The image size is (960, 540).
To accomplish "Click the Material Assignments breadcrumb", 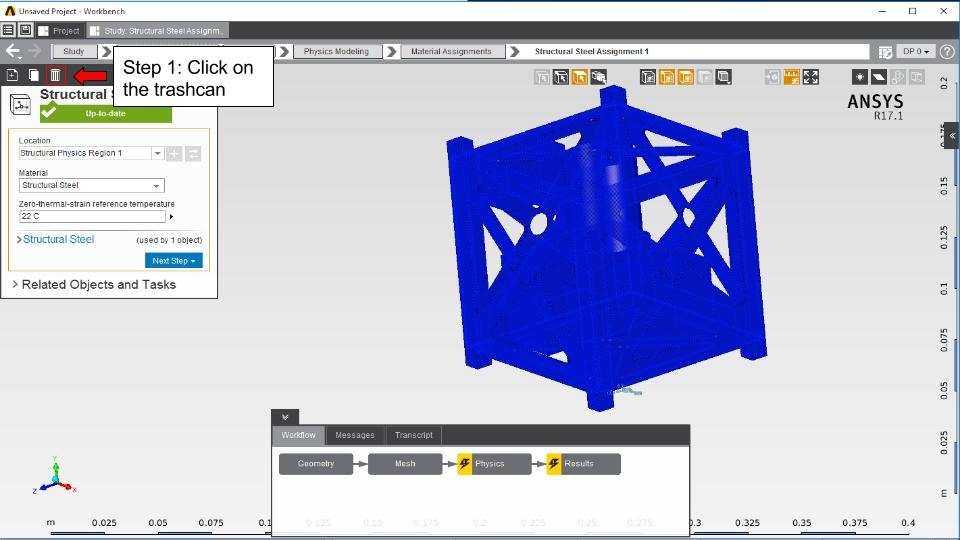I will point(451,51).
